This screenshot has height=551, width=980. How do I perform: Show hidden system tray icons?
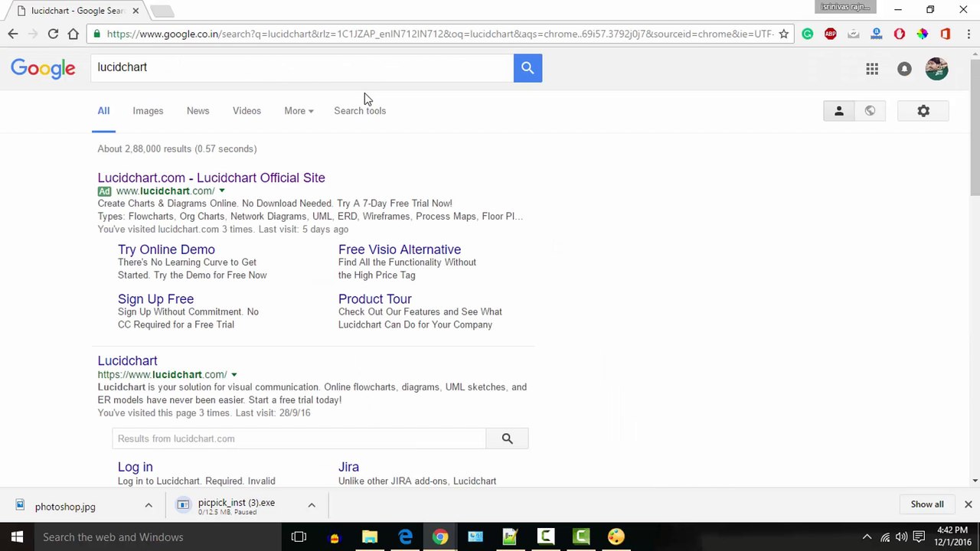click(x=867, y=536)
